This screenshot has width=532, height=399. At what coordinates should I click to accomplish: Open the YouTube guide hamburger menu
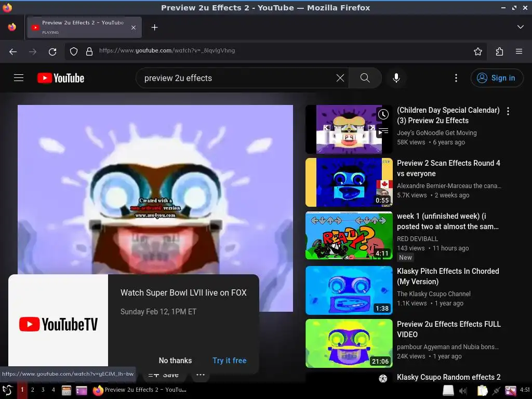coord(19,78)
